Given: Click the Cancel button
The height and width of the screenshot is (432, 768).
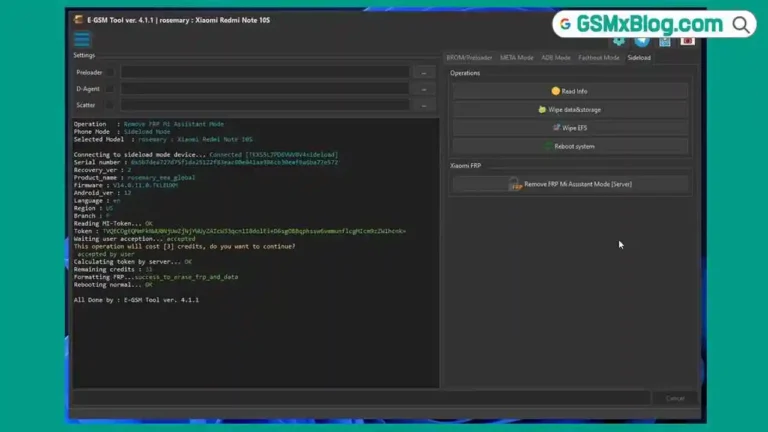Looking at the screenshot, I should (675, 398).
